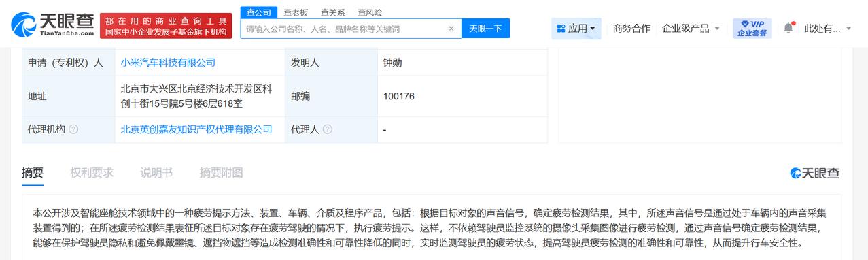
Task: Clear the search box with the X icon
Action: [x=451, y=29]
